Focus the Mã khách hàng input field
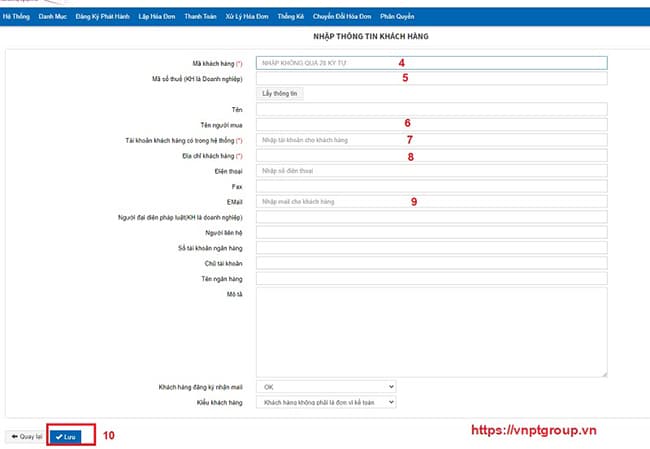Image resolution: width=650 pixels, height=449 pixels. pos(431,62)
